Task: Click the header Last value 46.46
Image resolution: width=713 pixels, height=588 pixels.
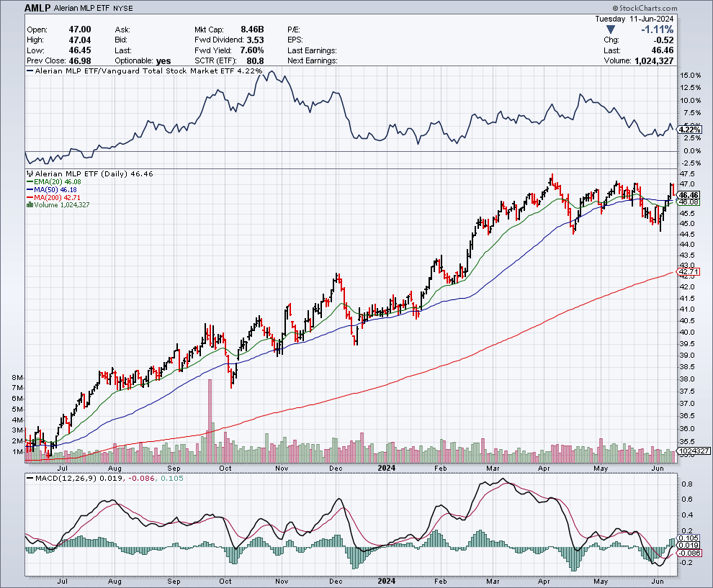Action: 663,50
